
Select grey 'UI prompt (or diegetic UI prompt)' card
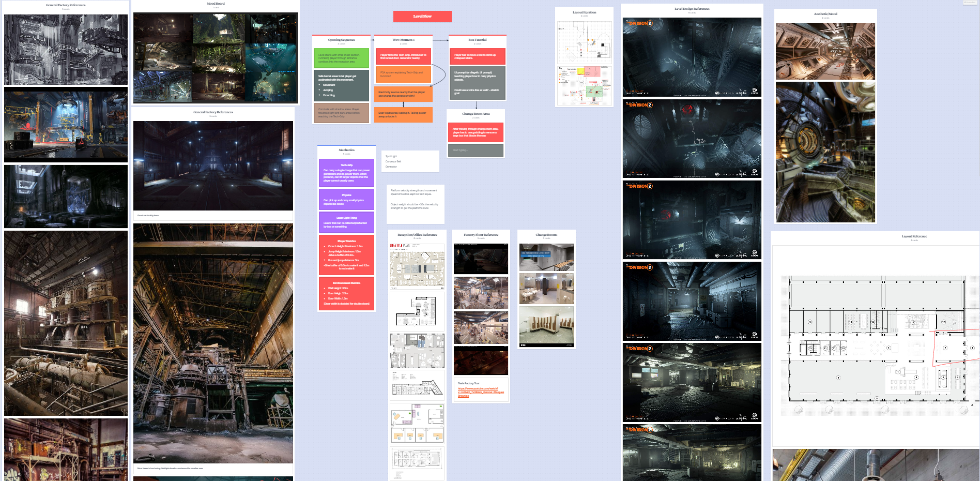(x=477, y=83)
